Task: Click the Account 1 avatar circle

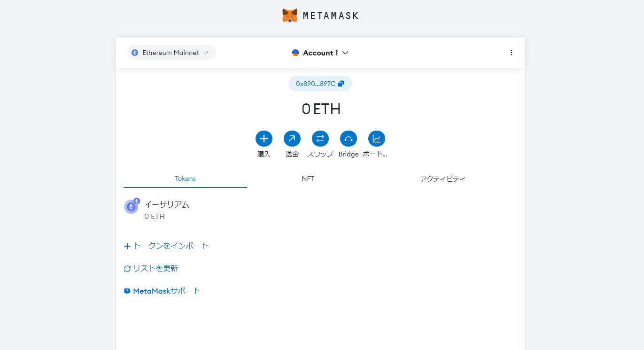Action: (295, 53)
